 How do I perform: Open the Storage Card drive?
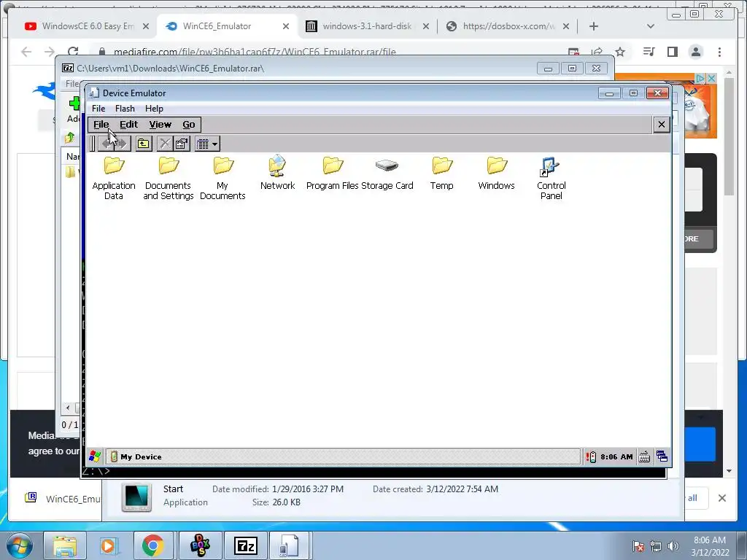pyautogui.click(x=387, y=172)
